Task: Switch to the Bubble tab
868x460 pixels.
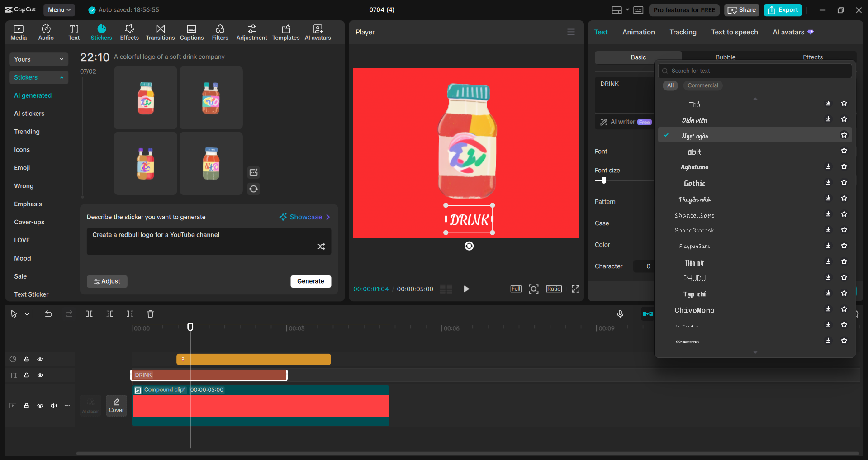Action: click(725, 57)
